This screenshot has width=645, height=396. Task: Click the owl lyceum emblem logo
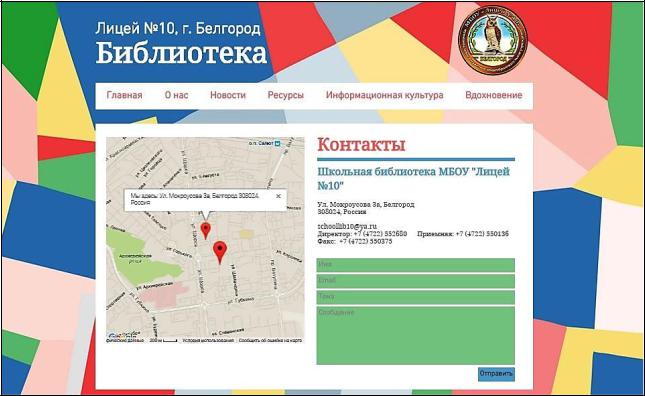click(x=493, y=40)
